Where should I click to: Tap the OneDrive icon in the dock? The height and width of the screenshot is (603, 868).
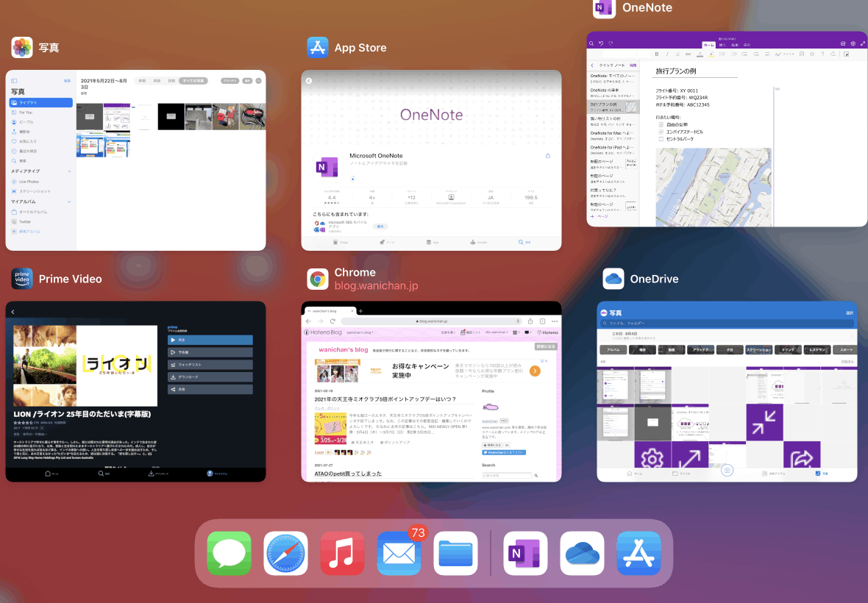(582, 553)
